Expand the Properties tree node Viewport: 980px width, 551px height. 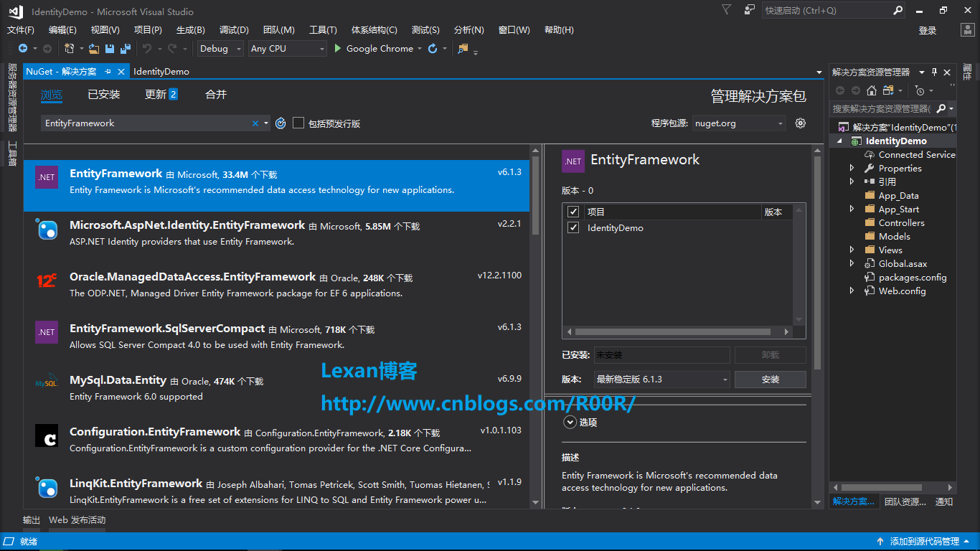click(852, 168)
